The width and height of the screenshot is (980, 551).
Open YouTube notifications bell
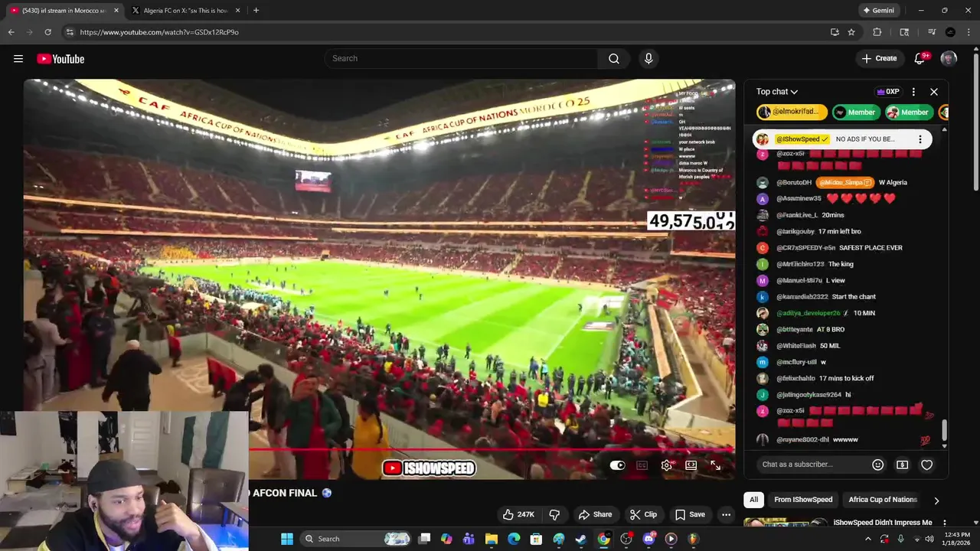coord(920,59)
